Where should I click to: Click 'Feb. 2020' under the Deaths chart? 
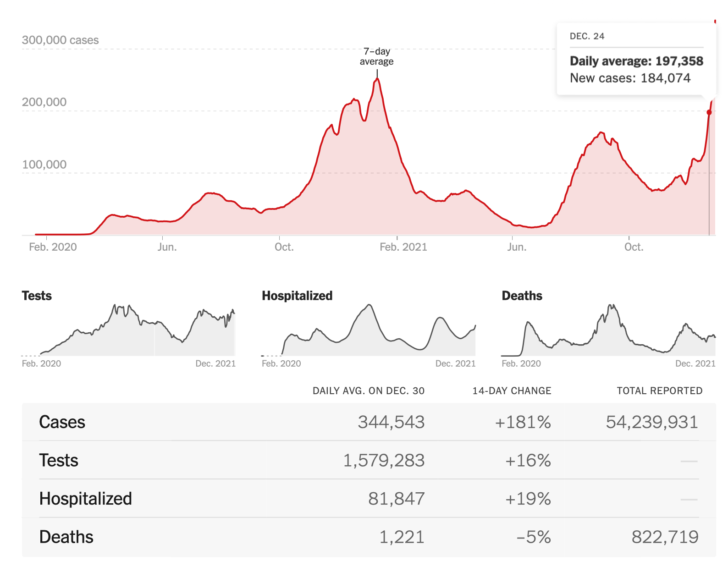coord(521,363)
